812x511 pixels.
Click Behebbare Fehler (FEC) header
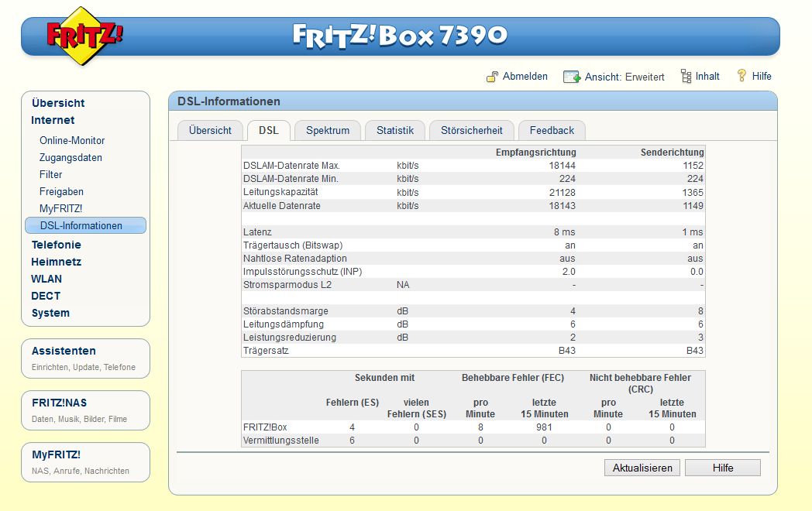(x=513, y=378)
